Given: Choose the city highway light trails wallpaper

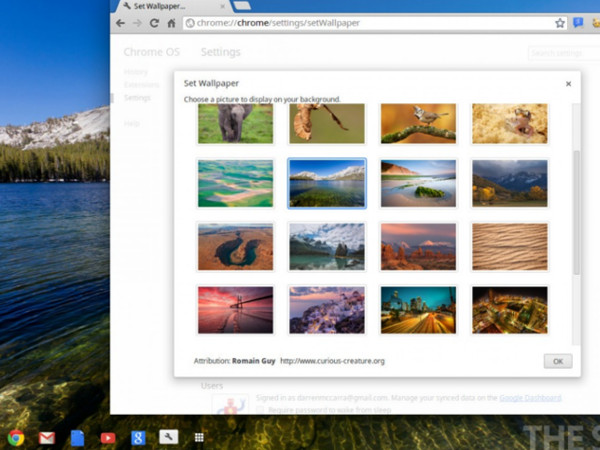Looking at the screenshot, I should pos(418,310).
